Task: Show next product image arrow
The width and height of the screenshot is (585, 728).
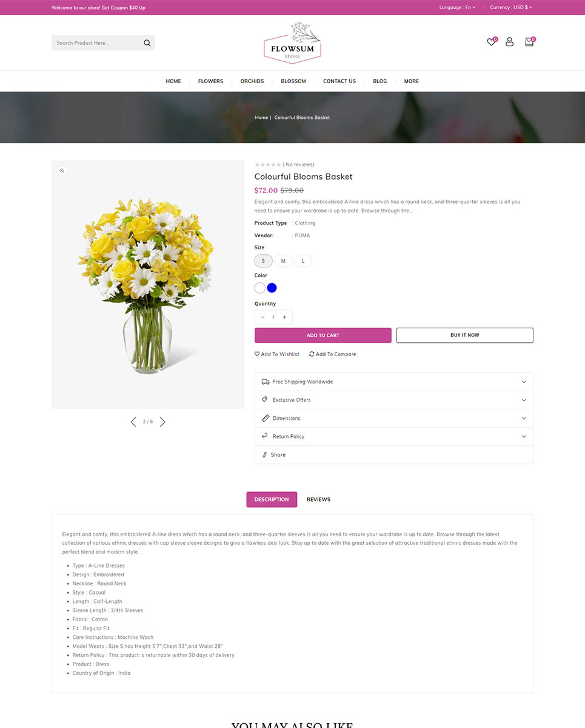Action: [162, 422]
